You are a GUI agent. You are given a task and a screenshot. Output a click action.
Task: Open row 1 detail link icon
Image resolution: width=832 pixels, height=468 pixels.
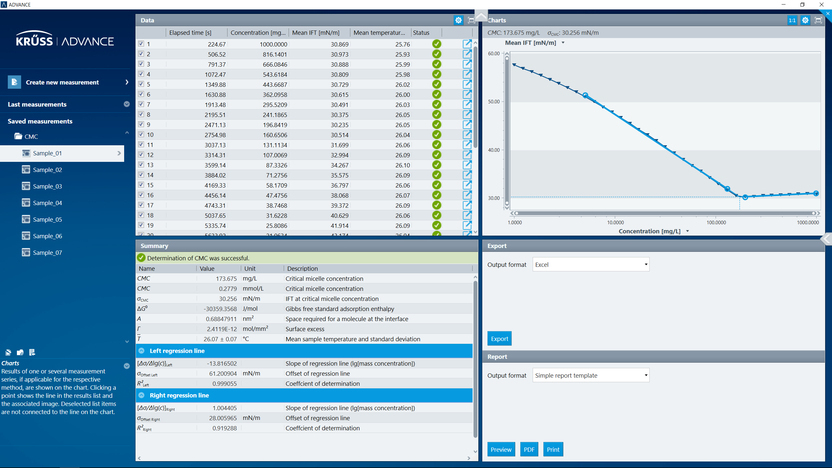tap(468, 44)
